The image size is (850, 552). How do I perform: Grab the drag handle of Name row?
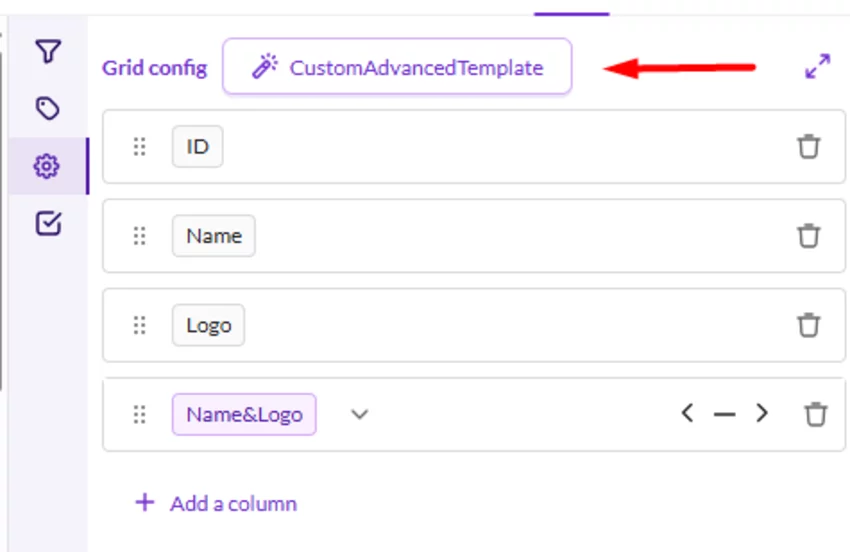(x=139, y=236)
